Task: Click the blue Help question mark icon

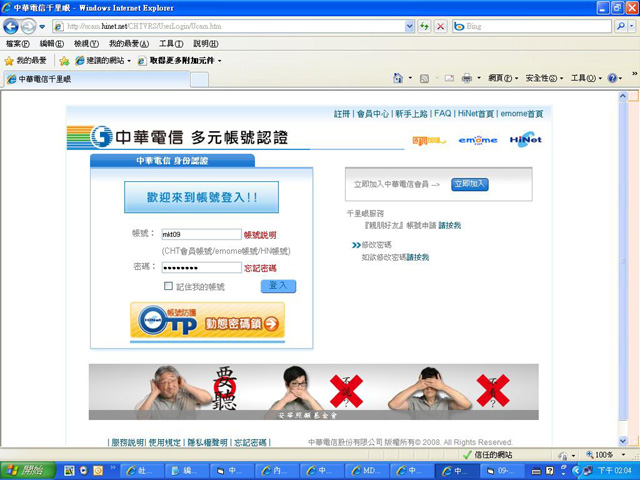Action: (612, 78)
